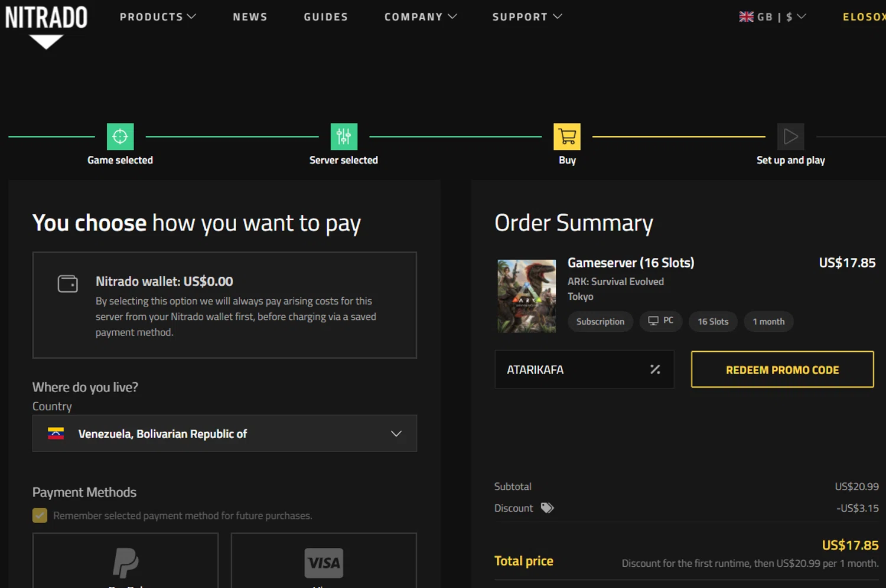Open the Server selected step icon

pos(344,136)
